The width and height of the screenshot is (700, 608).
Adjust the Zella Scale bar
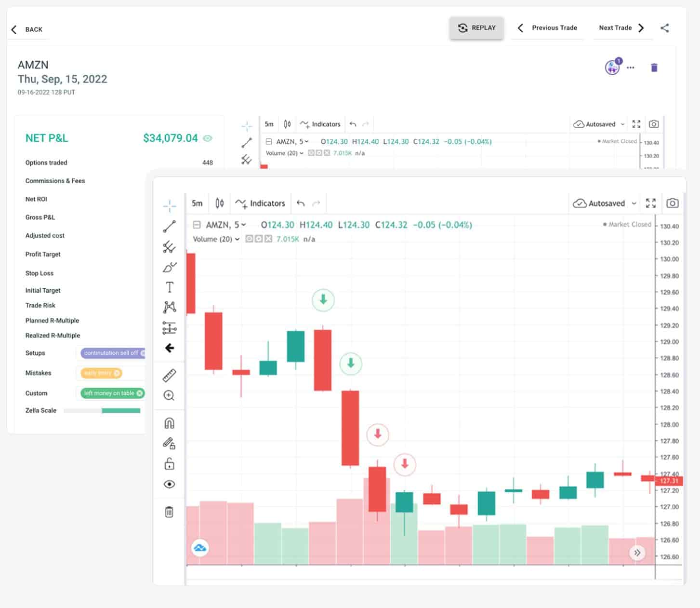(102, 411)
